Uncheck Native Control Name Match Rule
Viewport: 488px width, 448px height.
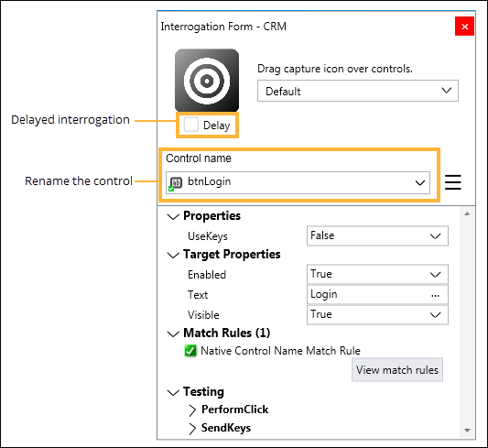[x=190, y=351]
